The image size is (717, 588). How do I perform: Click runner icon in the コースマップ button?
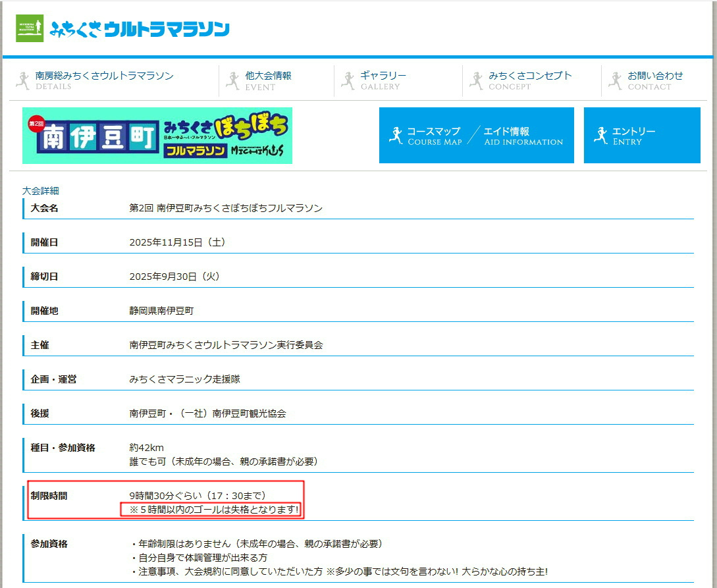pos(395,136)
